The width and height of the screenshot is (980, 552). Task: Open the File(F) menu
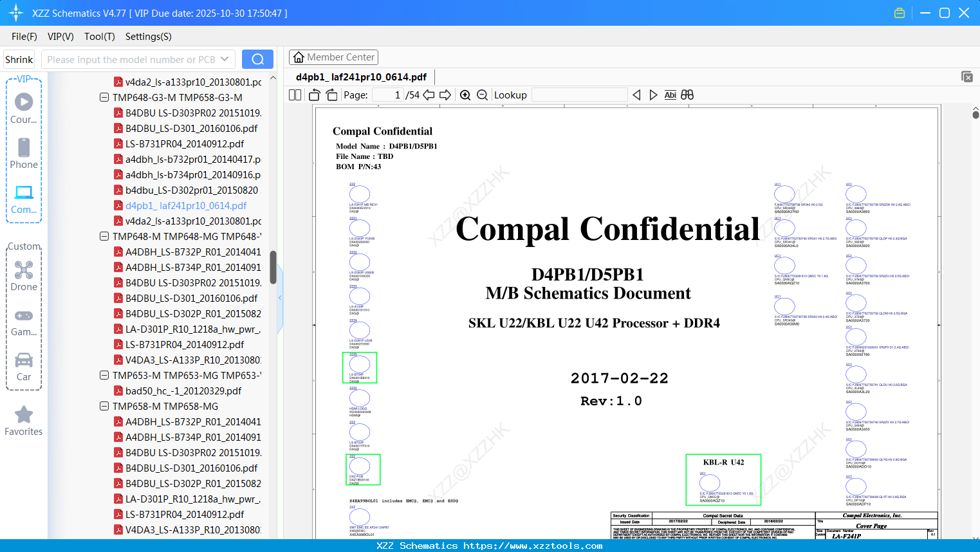click(24, 37)
